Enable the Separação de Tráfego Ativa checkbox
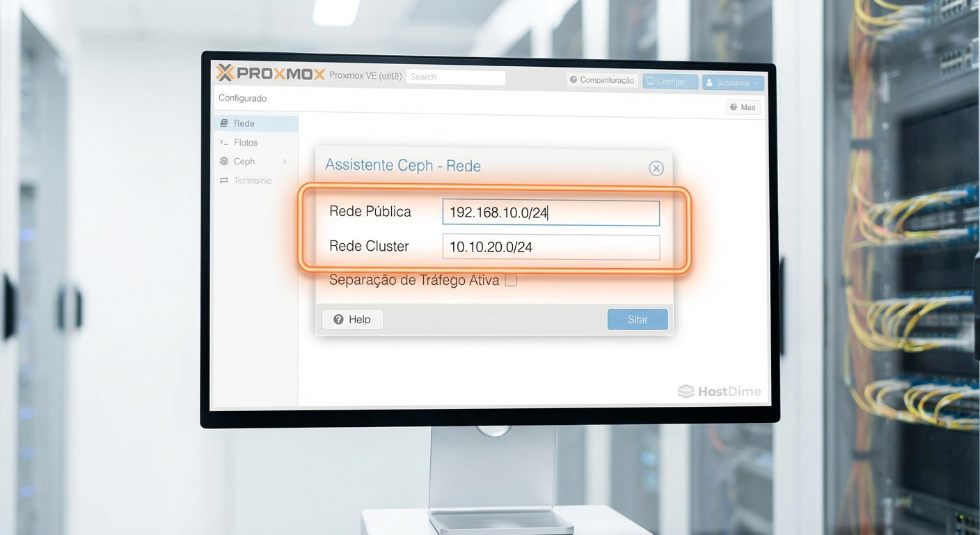This screenshot has height=535, width=980. pyautogui.click(x=511, y=280)
